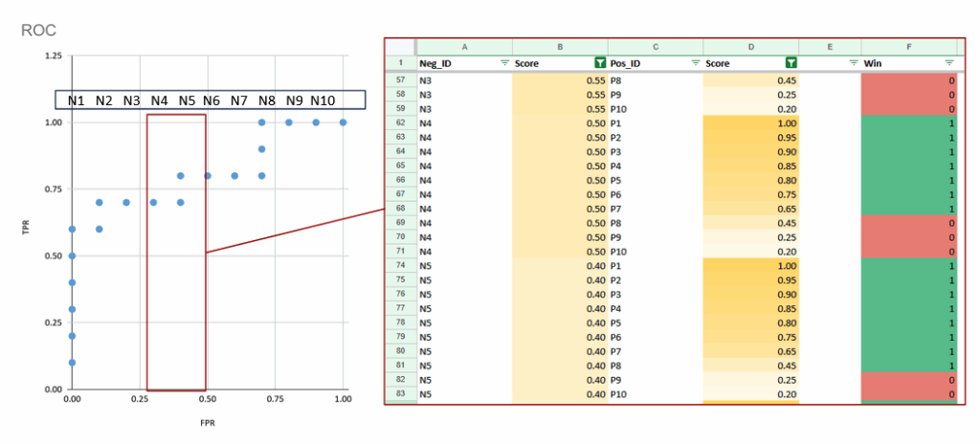The width and height of the screenshot is (980, 444).
Task: Click the 1.25 tick on the TPR axis
Action: point(54,56)
